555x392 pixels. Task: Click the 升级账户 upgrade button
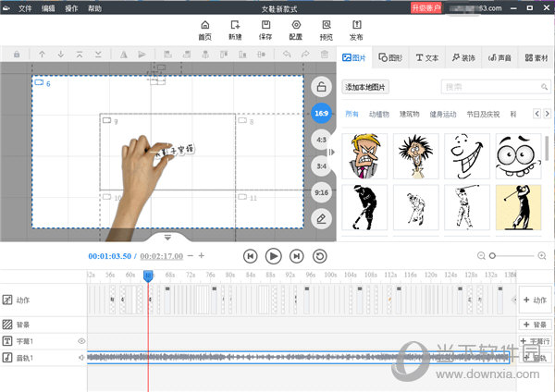426,7
